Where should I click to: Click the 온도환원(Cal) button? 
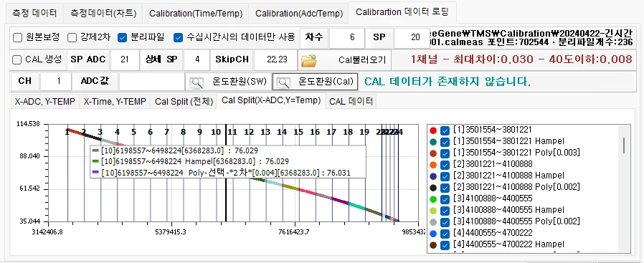click(316, 82)
